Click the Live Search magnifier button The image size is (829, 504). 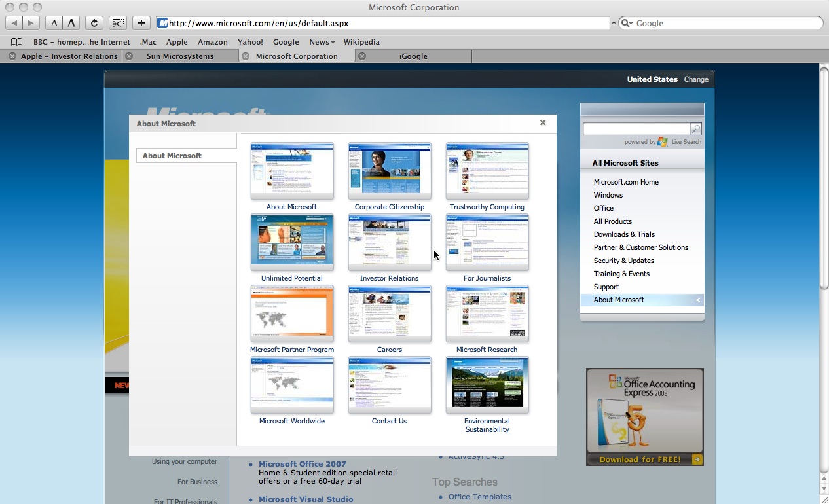coord(696,129)
